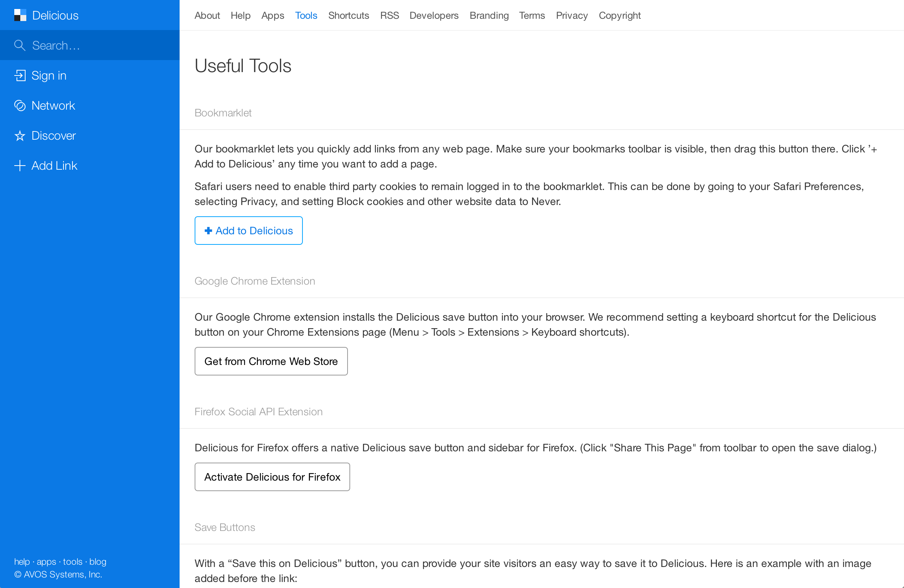This screenshot has width=904, height=588.
Task: Click the Copyright navigation link
Action: coord(619,15)
